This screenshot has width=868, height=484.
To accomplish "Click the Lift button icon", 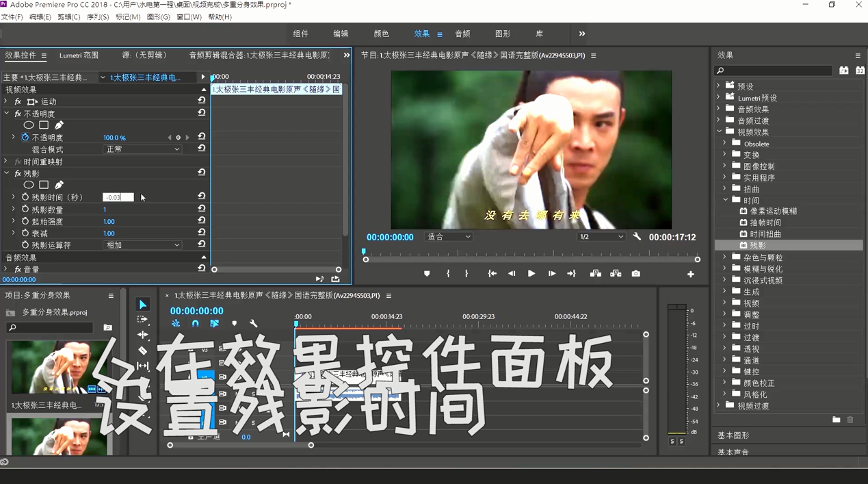I will pos(596,274).
